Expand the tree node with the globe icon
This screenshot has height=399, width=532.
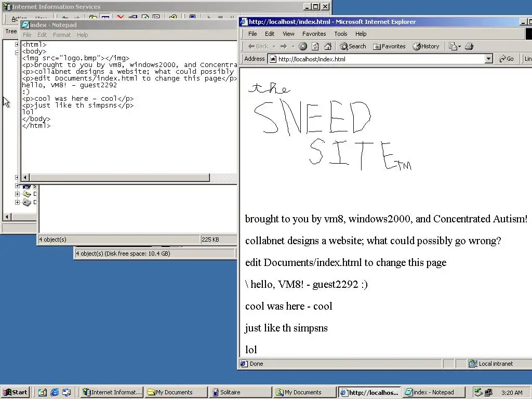[x=17, y=186]
